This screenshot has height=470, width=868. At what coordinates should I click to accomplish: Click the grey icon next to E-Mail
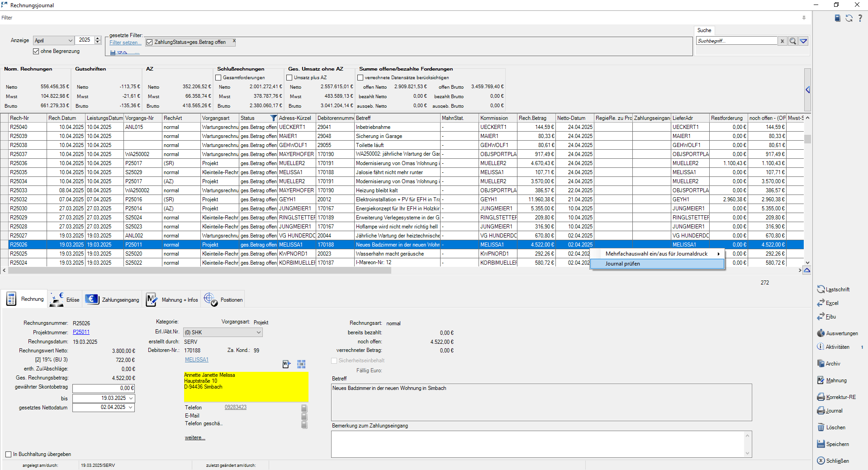(304, 416)
